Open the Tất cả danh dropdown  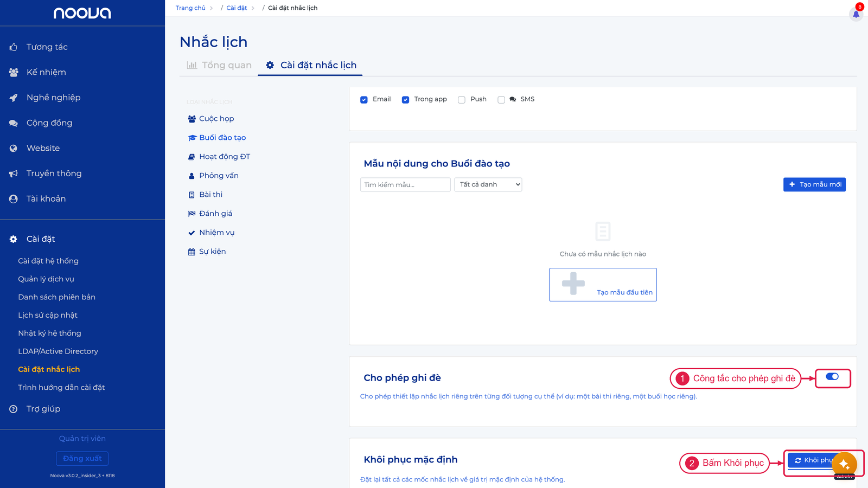[x=488, y=184]
